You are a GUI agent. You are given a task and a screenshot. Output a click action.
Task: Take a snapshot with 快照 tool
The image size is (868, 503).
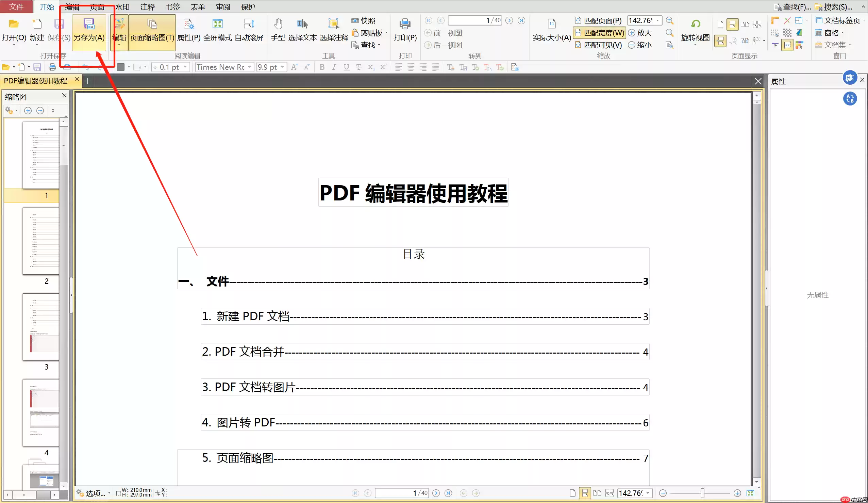[x=365, y=20]
